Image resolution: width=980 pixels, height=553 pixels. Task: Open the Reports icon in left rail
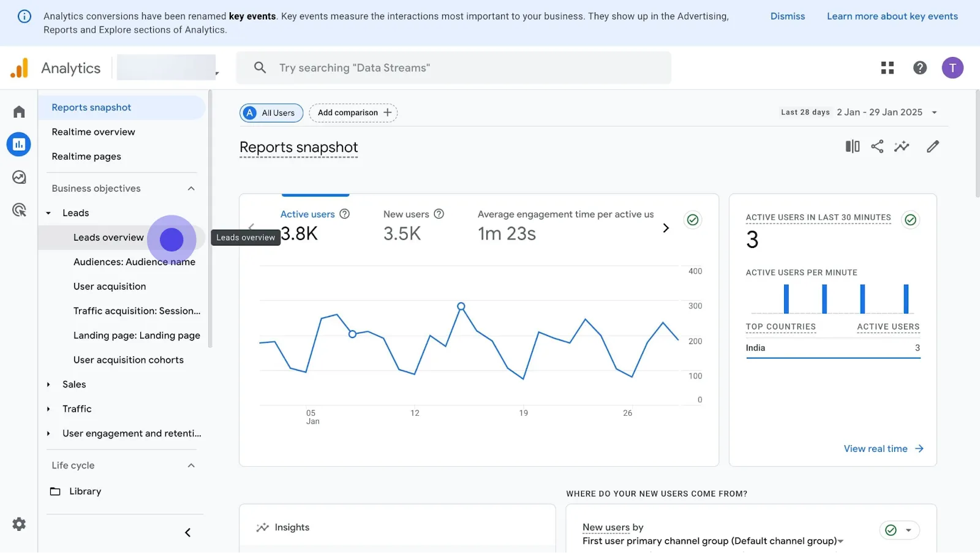pyautogui.click(x=19, y=145)
